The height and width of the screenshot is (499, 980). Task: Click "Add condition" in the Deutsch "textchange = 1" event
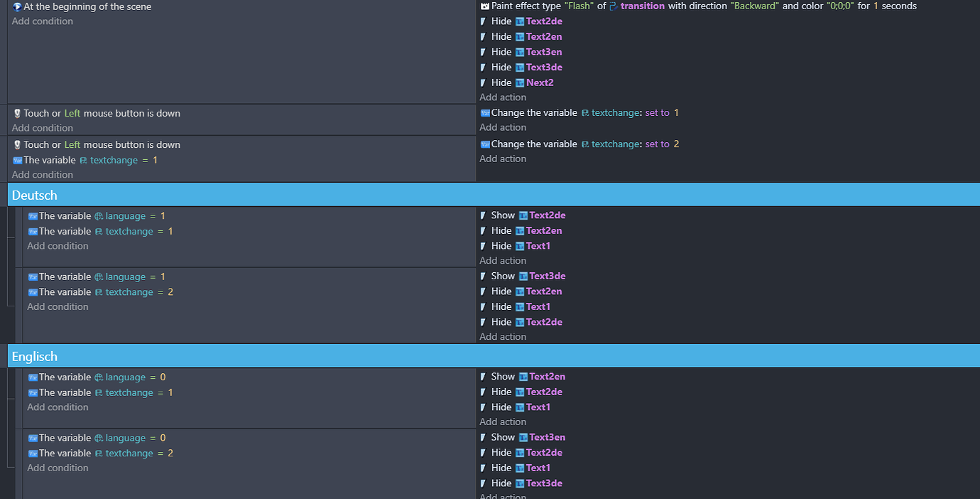point(58,246)
